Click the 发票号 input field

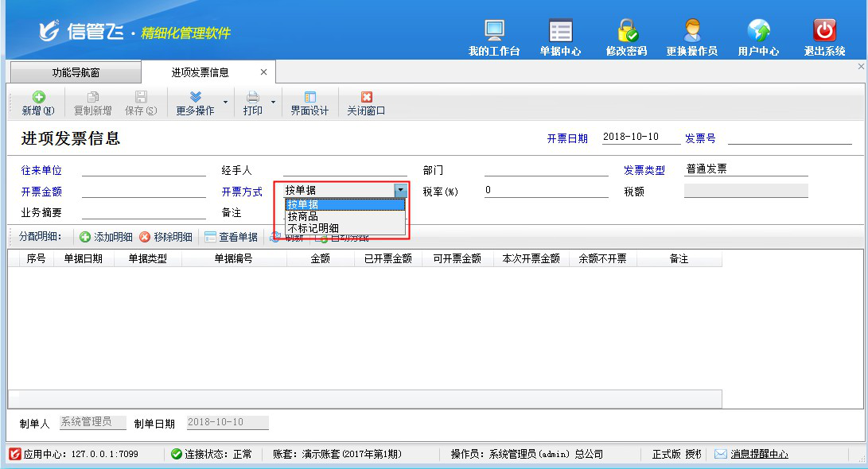[x=789, y=138]
